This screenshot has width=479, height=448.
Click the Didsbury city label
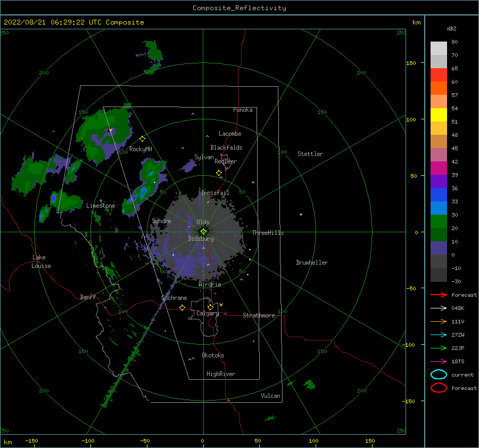click(201, 239)
